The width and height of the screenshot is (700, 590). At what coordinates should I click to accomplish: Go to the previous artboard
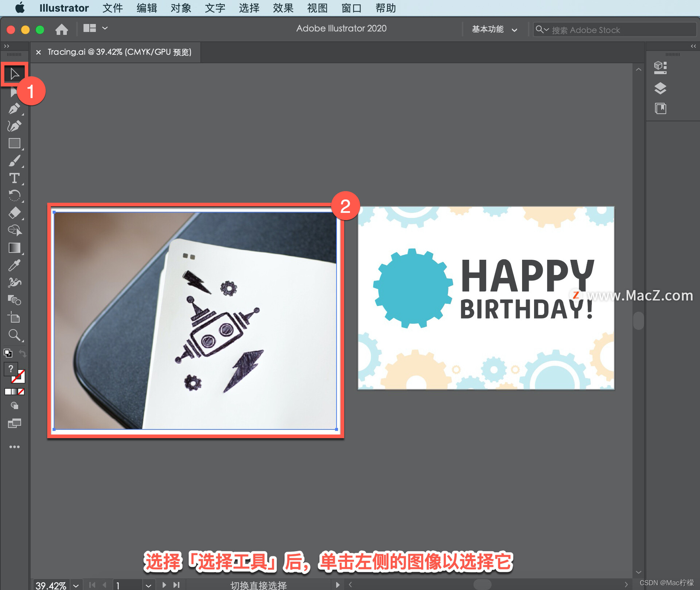pos(105,585)
